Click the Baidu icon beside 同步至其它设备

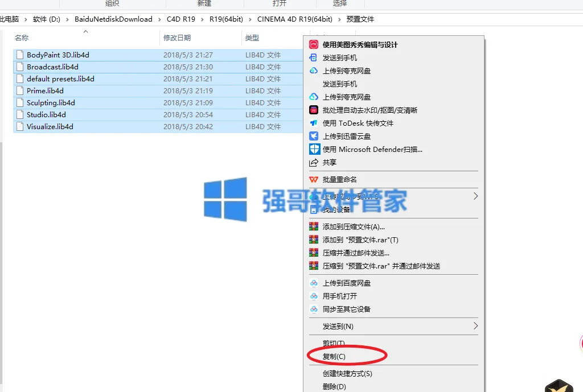(x=314, y=309)
